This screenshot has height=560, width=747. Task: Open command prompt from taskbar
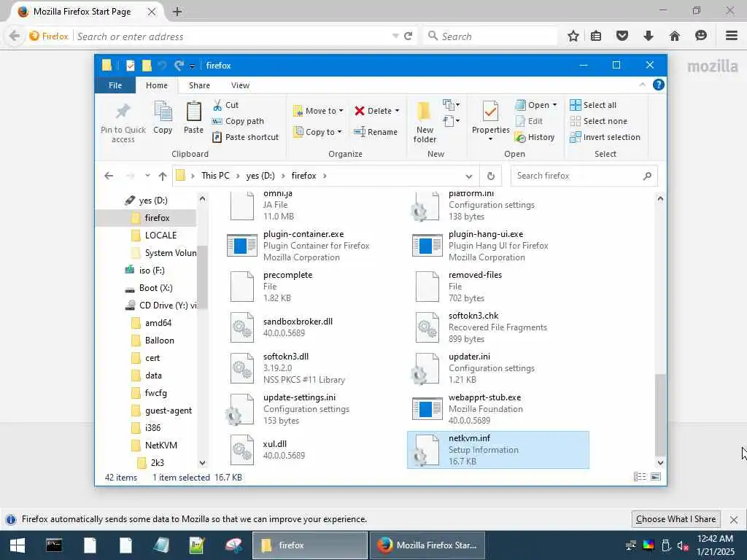tap(54, 545)
